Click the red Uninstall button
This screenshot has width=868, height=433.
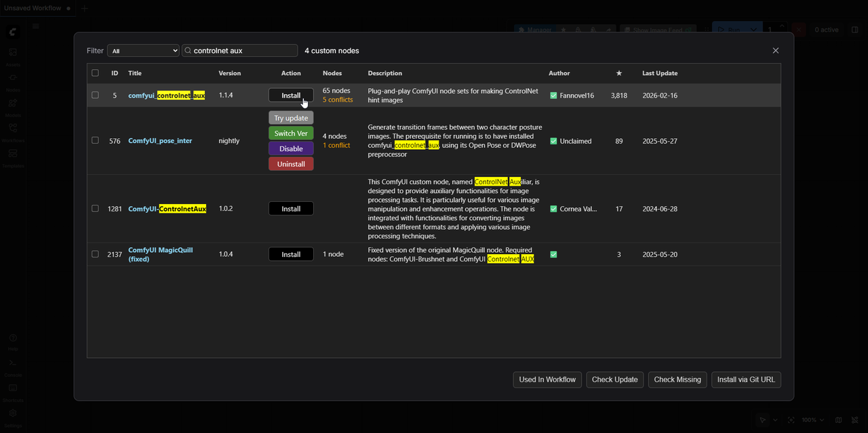291,164
